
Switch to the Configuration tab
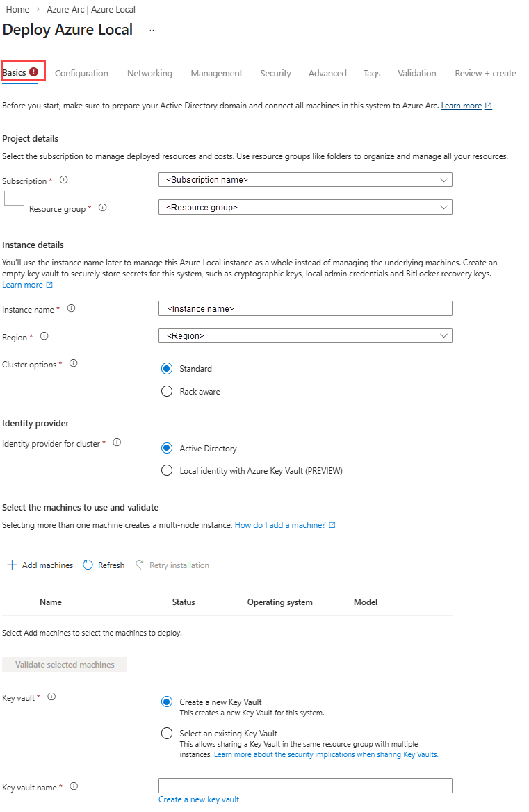pos(81,74)
